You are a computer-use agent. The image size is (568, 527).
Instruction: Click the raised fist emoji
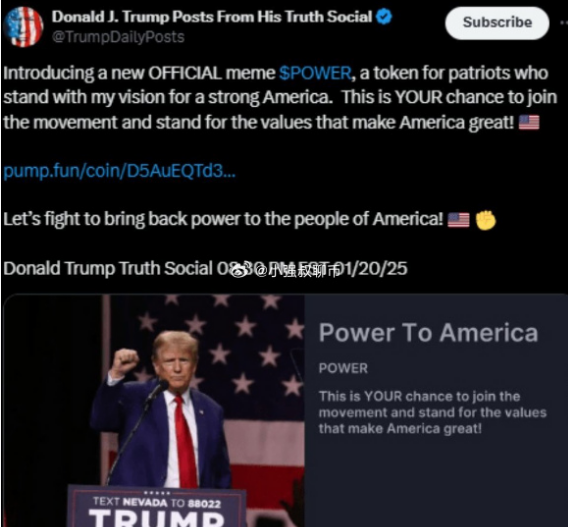pos(485,219)
